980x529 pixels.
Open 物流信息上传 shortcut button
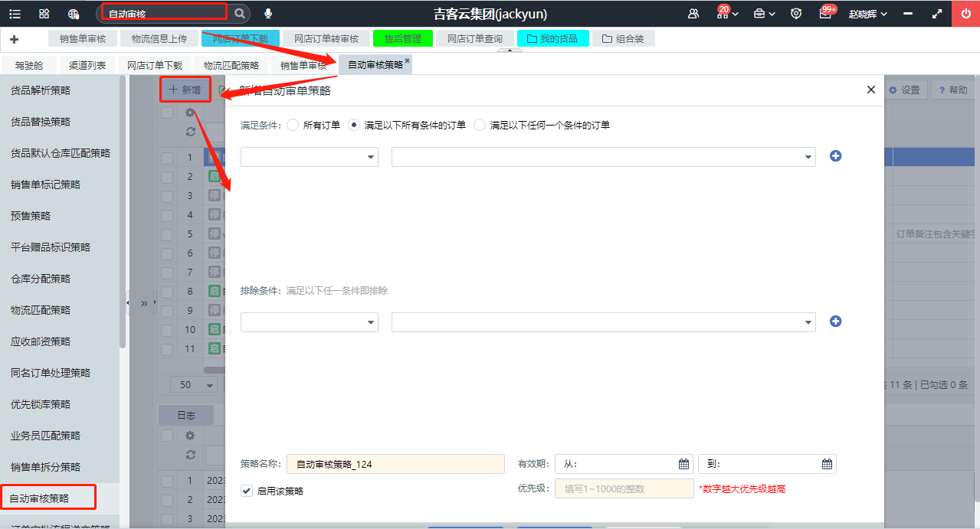[x=159, y=38]
